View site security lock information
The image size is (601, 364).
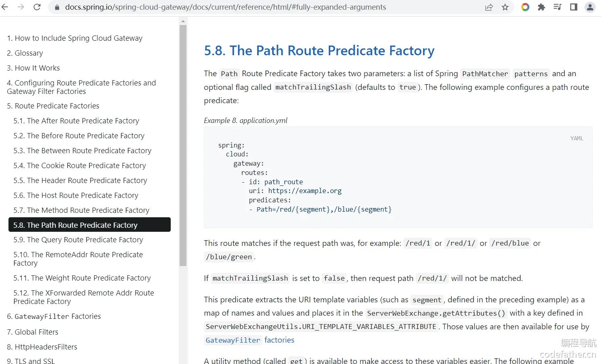pyautogui.click(x=57, y=7)
